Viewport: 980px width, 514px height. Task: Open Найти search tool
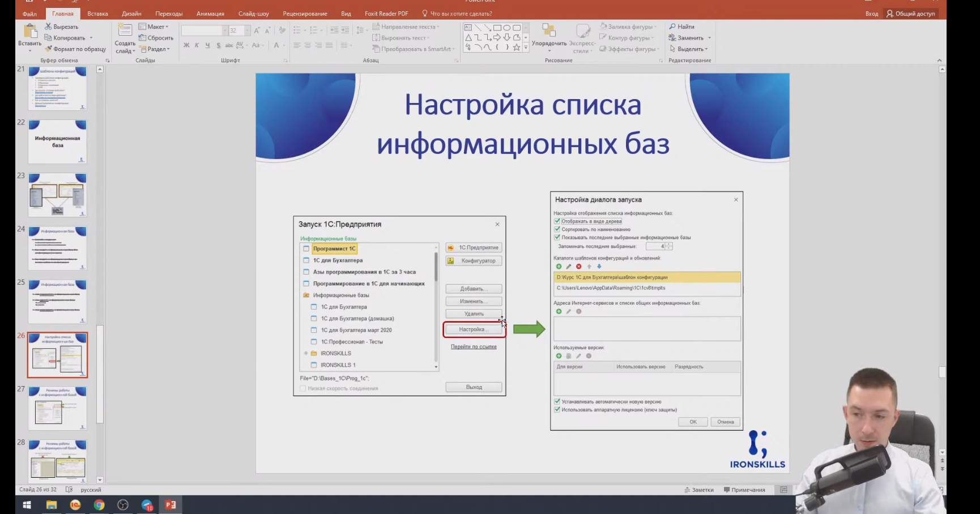point(681,27)
